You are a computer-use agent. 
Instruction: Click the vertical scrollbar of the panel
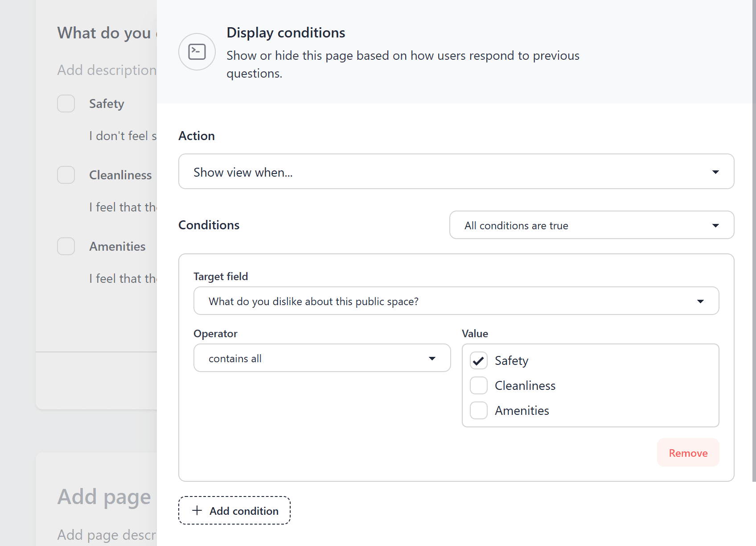tap(754, 241)
